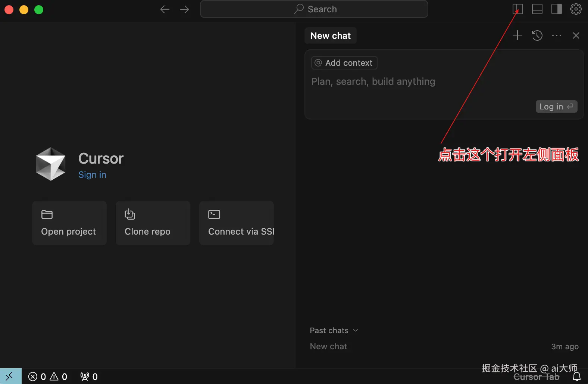588x384 pixels.
Task: Focus the 'Plan, search, build anything' input
Action: tap(373, 81)
